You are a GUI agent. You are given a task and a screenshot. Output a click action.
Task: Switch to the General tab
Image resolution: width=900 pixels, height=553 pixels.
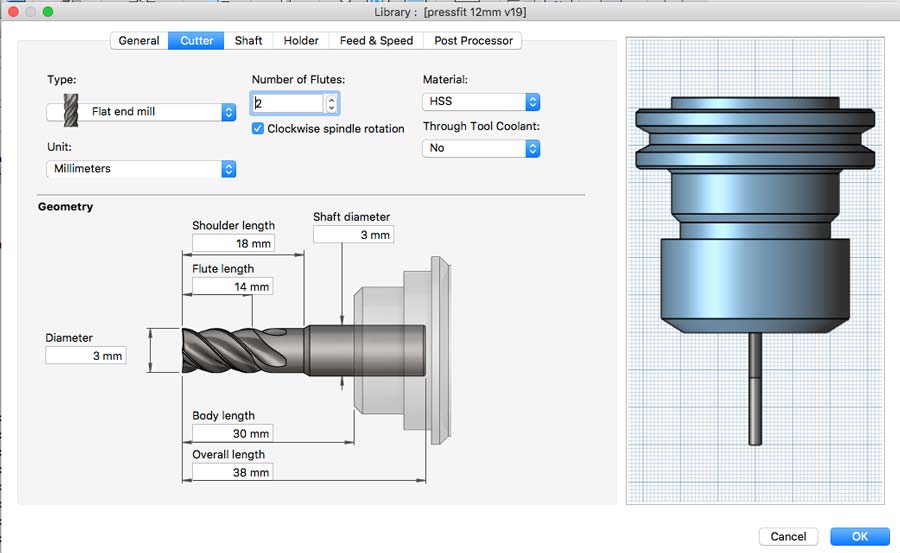tap(139, 41)
